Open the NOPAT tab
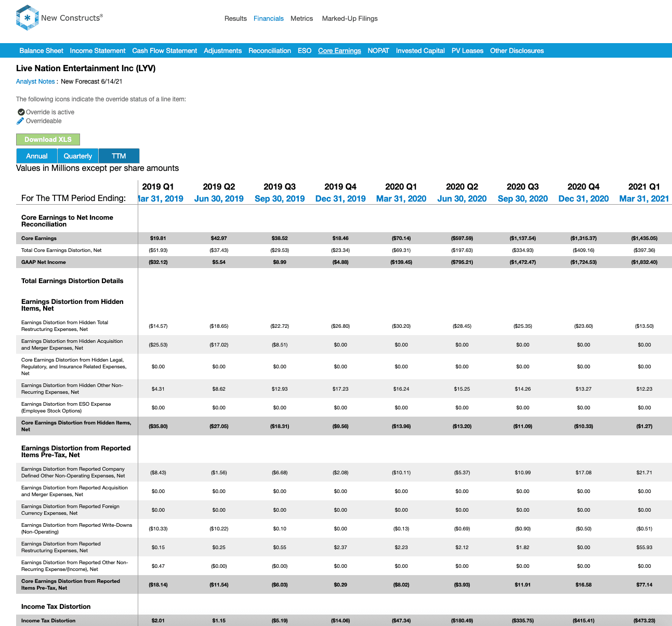The height and width of the screenshot is (626, 672). click(x=378, y=51)
